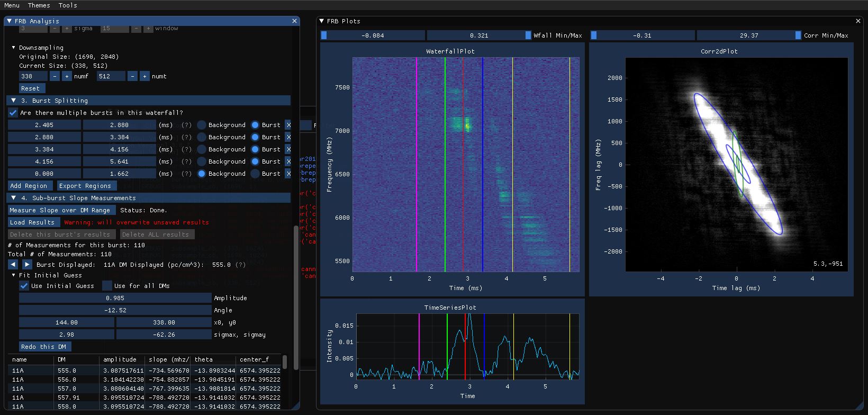Click the help (?) next to DM Displayed
This screenshot has height=415, width=868.
click(240, 265)
